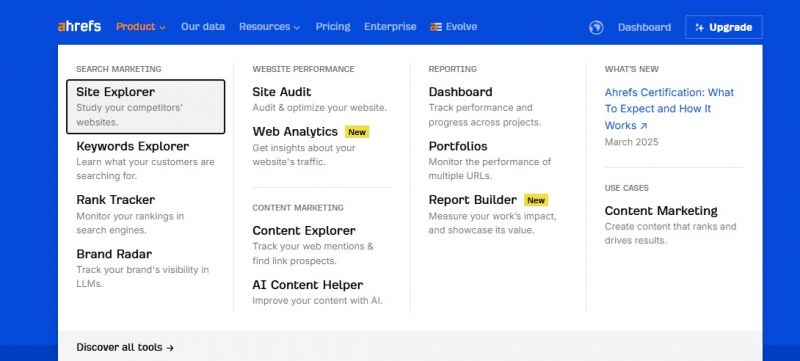This screenshot has width=800, height=361.
Task: Click the Upgrade button
Action: [x=723, y=27]
